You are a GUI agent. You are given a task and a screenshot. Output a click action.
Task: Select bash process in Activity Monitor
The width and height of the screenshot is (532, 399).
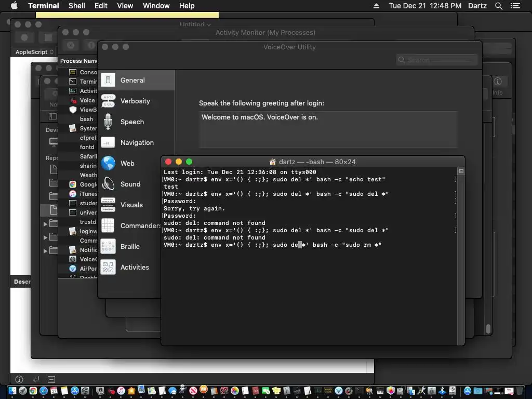pyautogui.click(x=78, y=119)
